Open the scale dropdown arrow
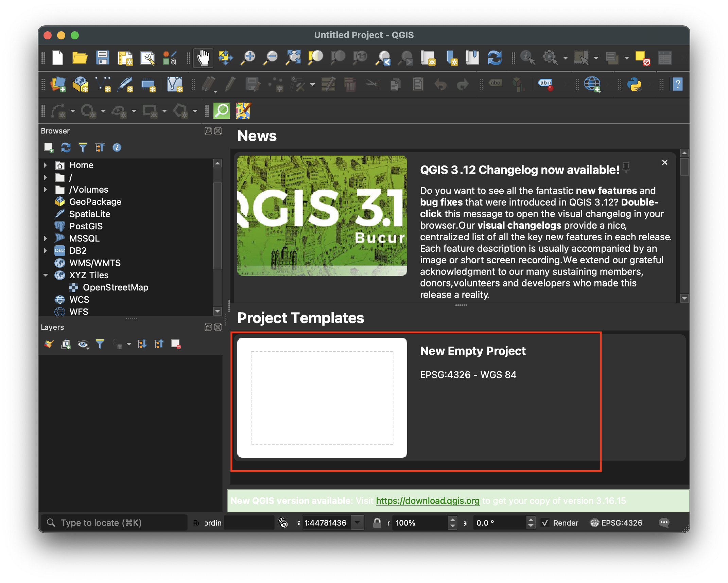 (357, 523)
